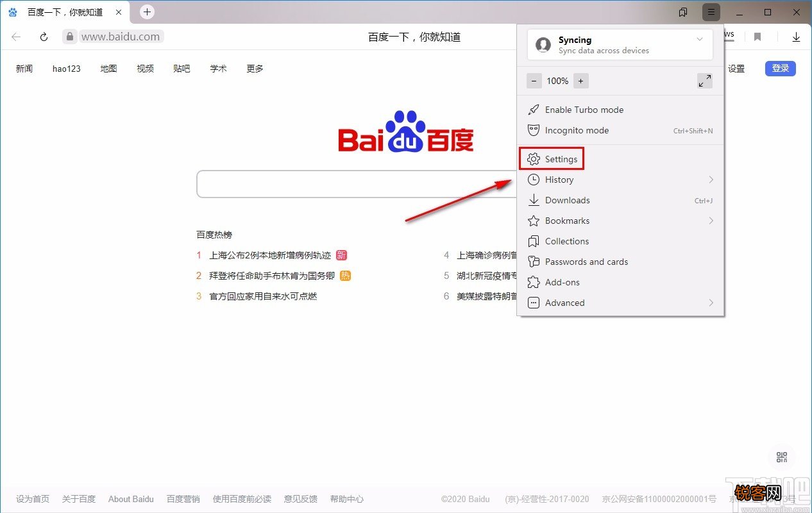Click the 视频 navigation link
The height and width of the screenshot is (513, 812).
pos(145,69)
